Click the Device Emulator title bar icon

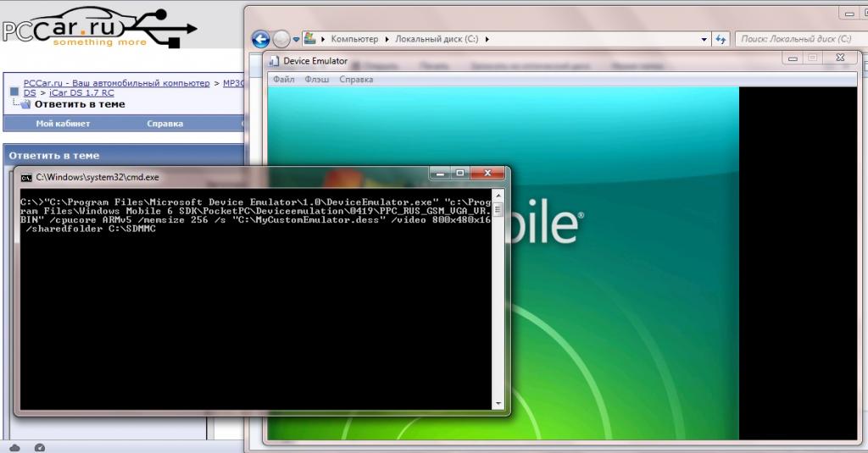pos(274,61)
